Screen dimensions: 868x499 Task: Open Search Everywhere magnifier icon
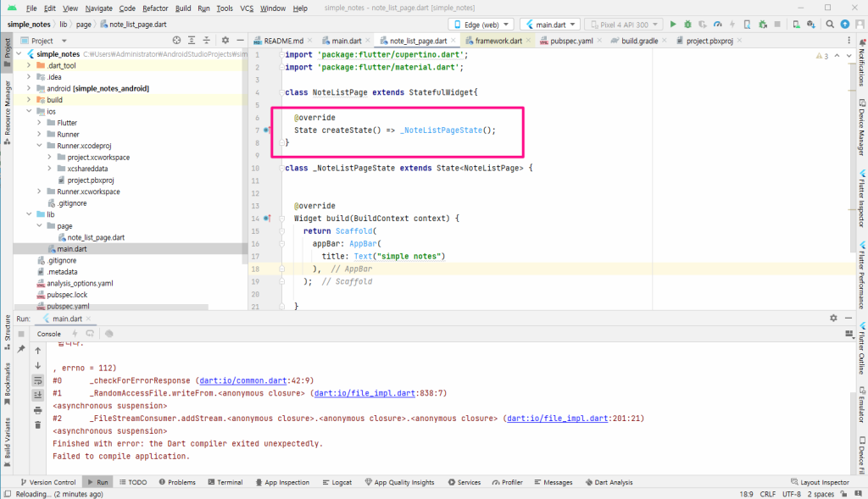tap(830, 25)
